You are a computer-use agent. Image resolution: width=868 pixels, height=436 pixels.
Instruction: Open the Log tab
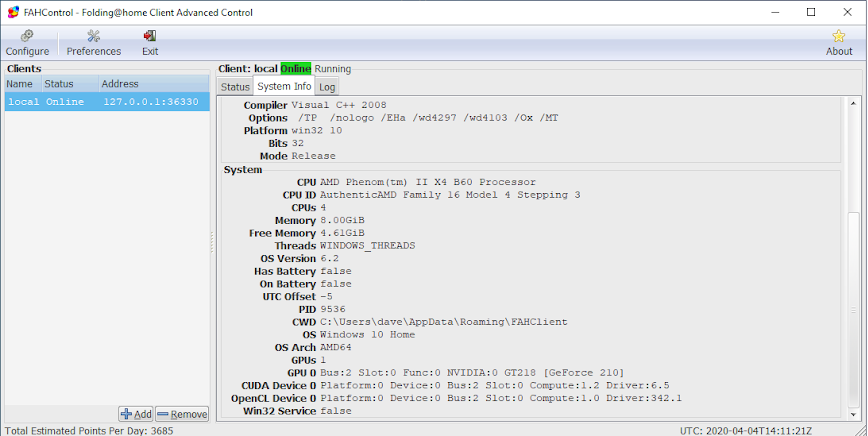(327, 87)
